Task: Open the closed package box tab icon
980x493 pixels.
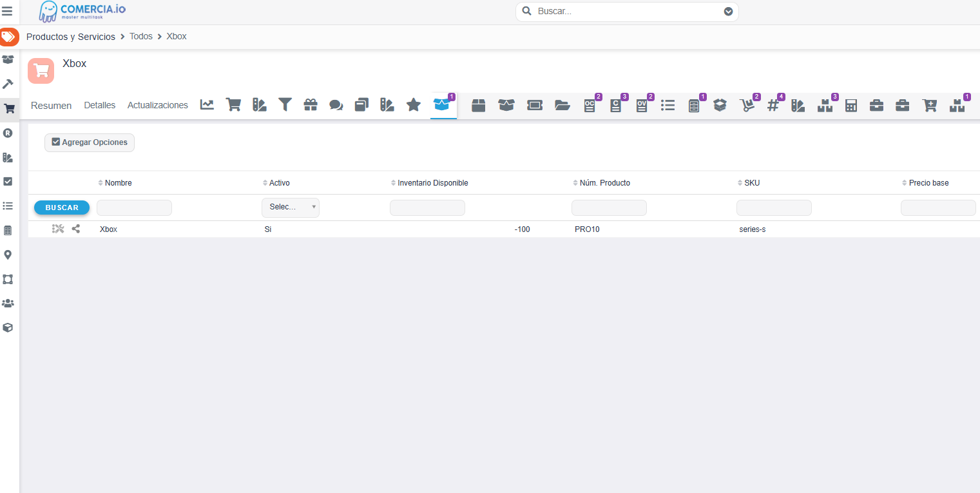Action: click(x=478, y=105)
